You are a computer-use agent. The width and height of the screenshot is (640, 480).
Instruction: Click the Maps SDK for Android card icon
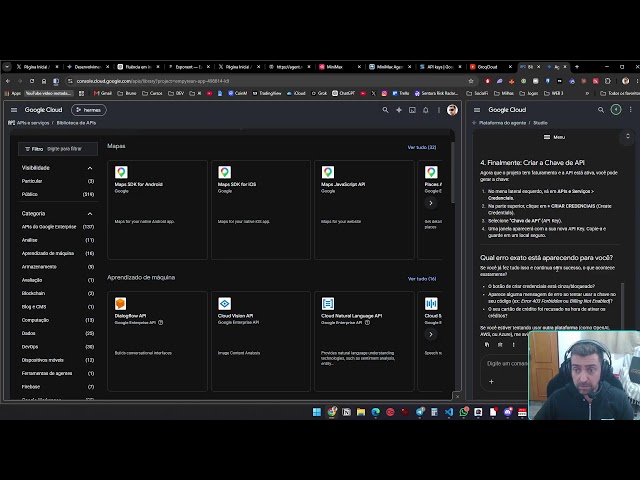pyautogui.click(x=121, y=172)
